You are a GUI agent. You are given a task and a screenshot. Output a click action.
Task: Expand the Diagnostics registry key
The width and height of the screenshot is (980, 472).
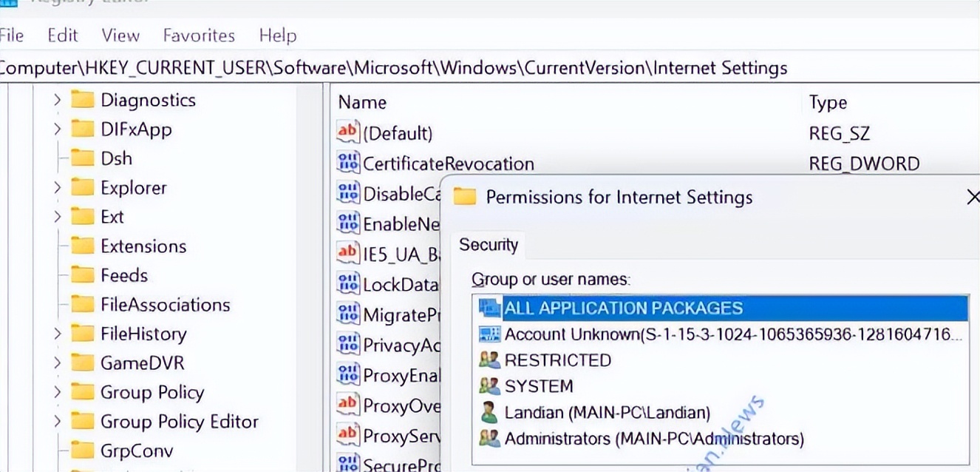click(58, 100)
